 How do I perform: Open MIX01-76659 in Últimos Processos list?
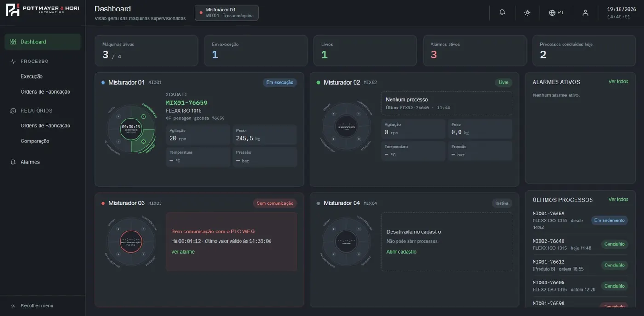581,220
